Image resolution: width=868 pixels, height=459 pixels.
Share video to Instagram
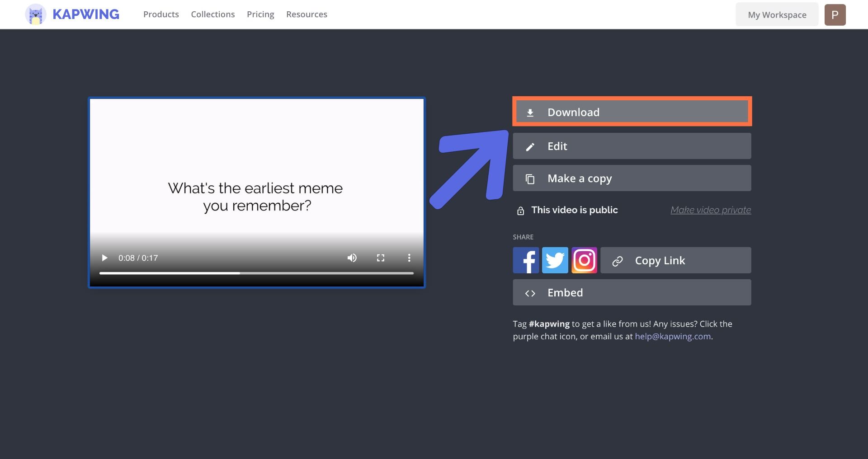coord(584,260)
